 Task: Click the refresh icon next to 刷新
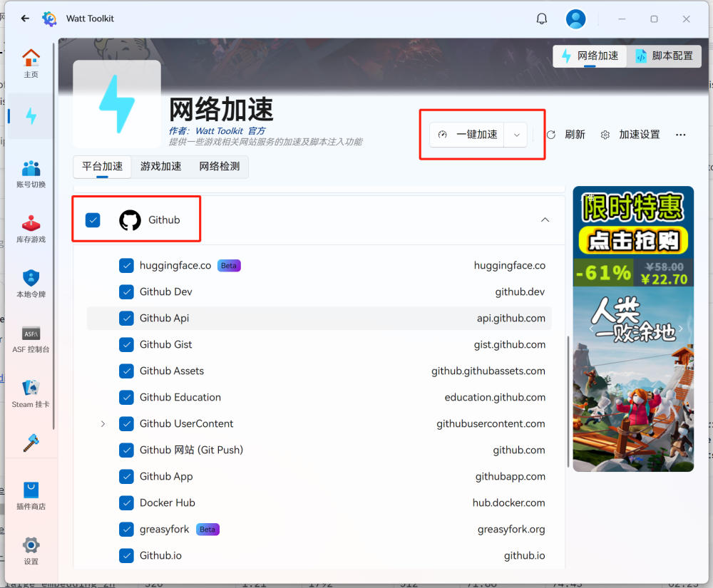pyautogui.click(x=551, y=135)
